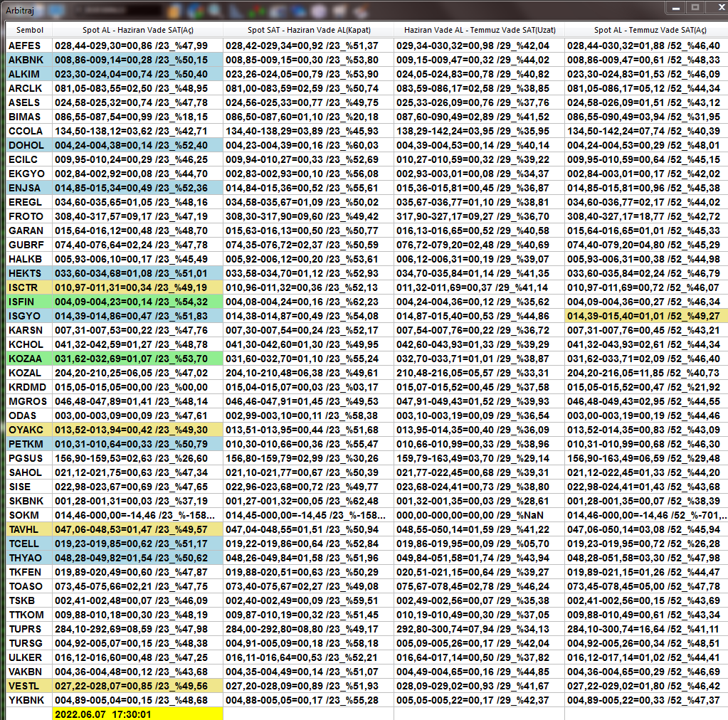The height and width of the screenshot is (720, 728).
Task: Click YKBNK cell 004,89-005,22=00,33
Action: pos(646,701)
